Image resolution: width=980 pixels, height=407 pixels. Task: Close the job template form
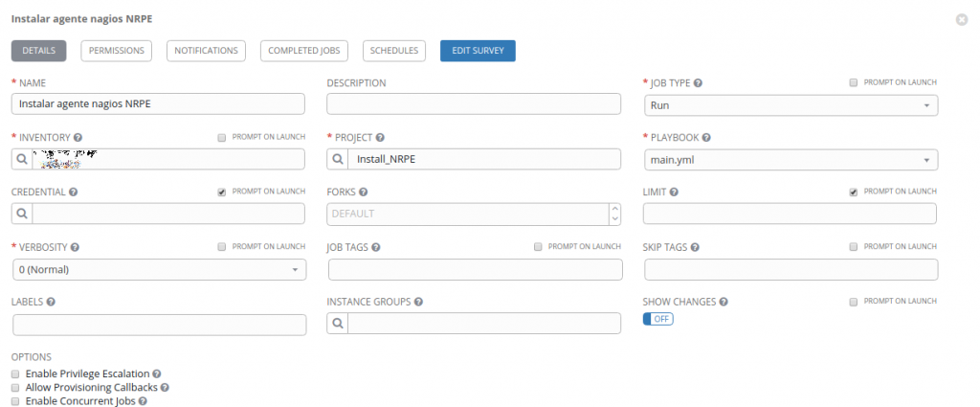[962, 20]
